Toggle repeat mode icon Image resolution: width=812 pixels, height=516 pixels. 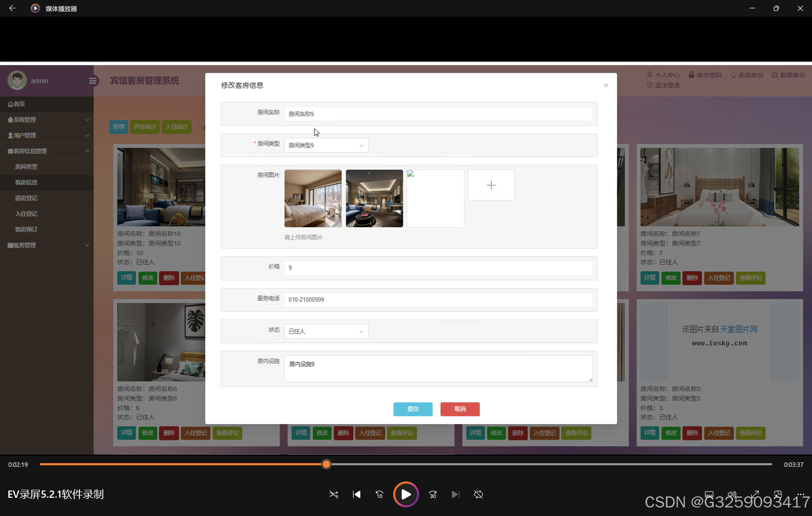pos(478,494)
